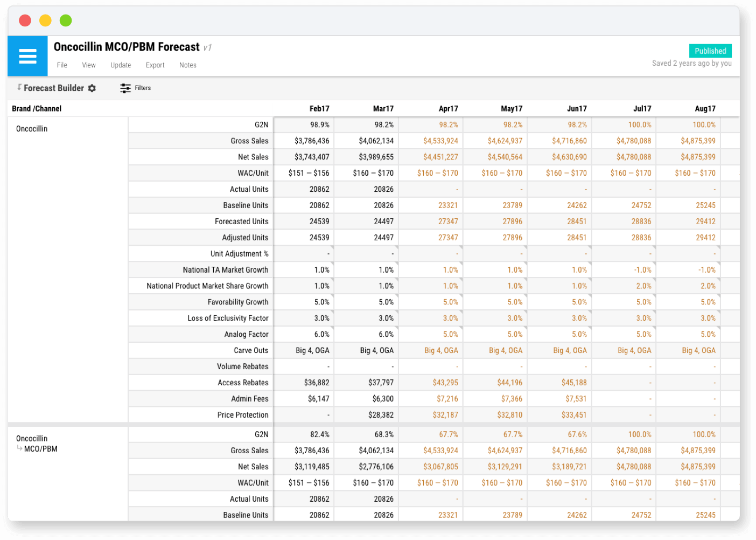This screenshot has height=540, width=756.
Task: Open the Update menu
Action: tap(121, 65)
